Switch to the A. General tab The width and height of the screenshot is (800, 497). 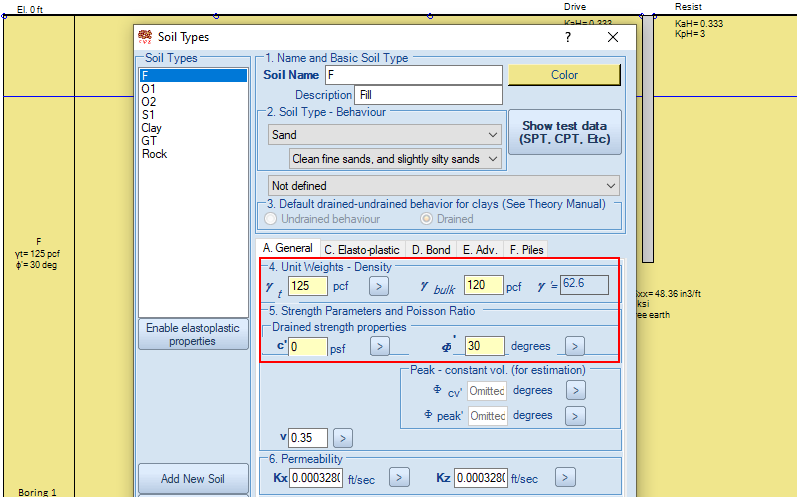tap(288, 248)
